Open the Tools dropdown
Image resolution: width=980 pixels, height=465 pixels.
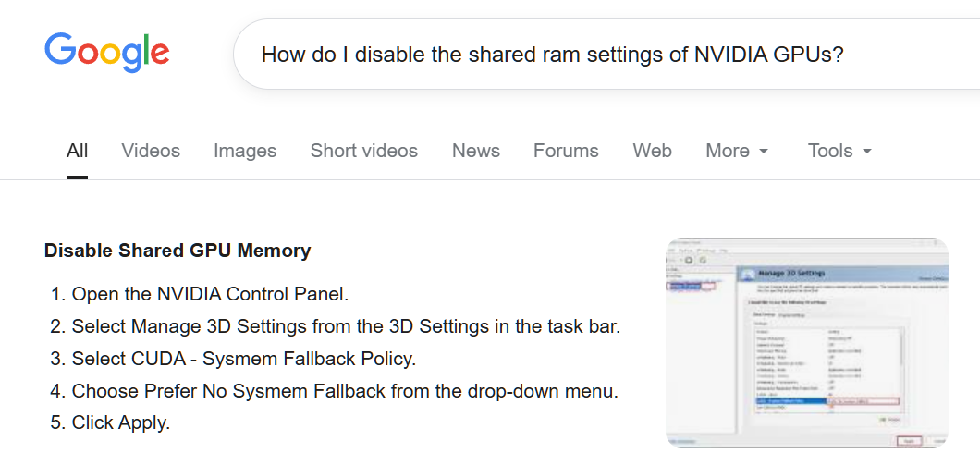(839, 151)
